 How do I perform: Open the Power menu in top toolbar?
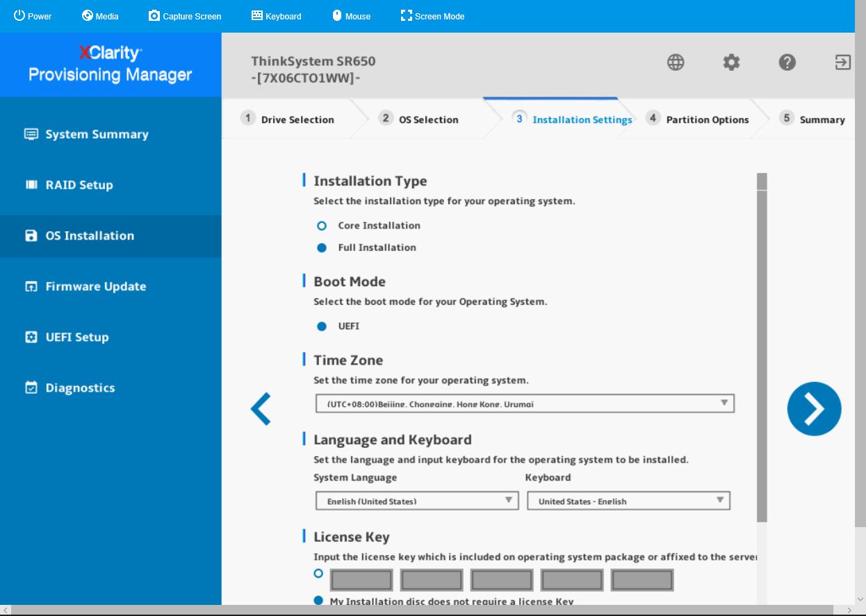click(x=33, y=16)
